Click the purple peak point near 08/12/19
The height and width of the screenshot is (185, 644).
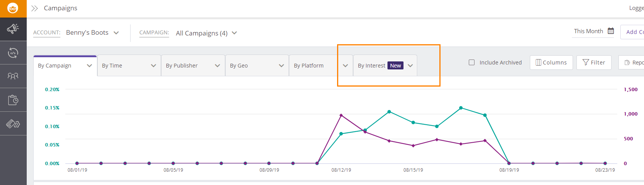point(341,115)
